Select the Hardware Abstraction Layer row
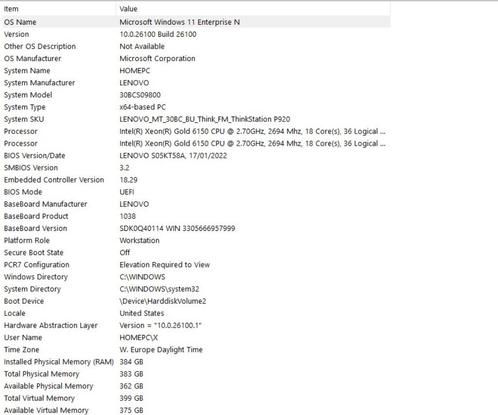This screenshot has height=415, width=498. point(51,325)
